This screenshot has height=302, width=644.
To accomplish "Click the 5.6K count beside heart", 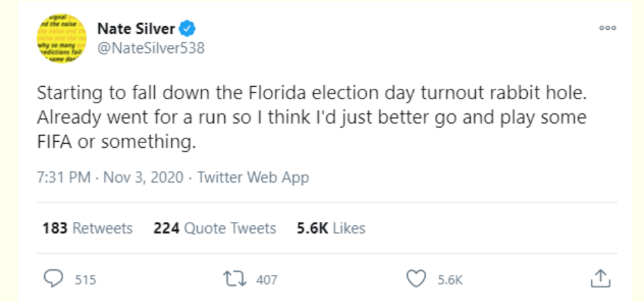I will (x=450, y=280).
